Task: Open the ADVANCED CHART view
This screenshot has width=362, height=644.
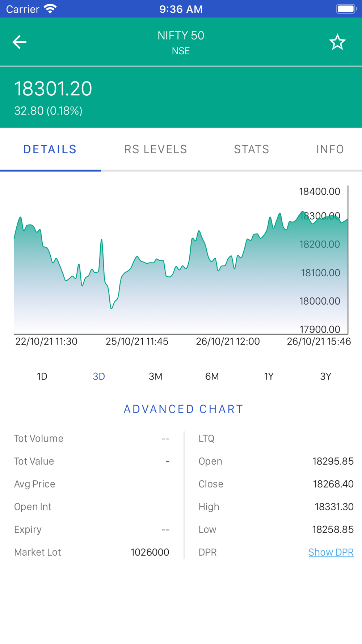Action: [183, 409]
